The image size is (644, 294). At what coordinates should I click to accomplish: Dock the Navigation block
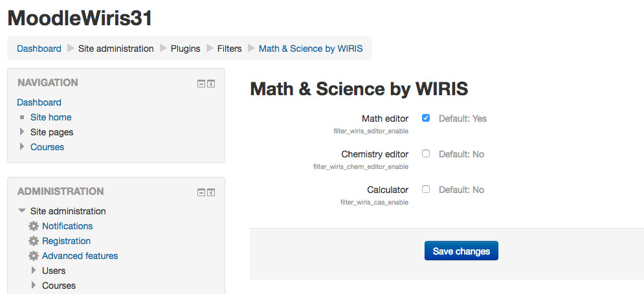point(211,84)
